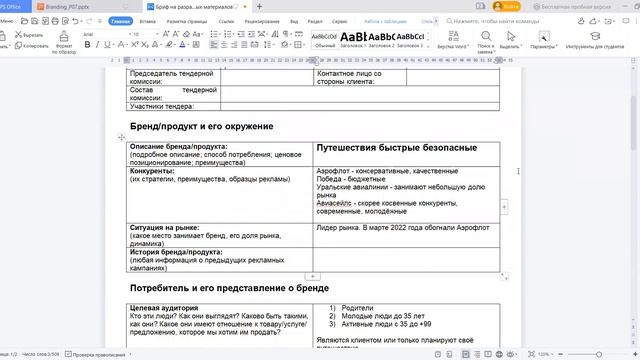640x360 pixels.
Task: Center align text
Action: (224, 45)
